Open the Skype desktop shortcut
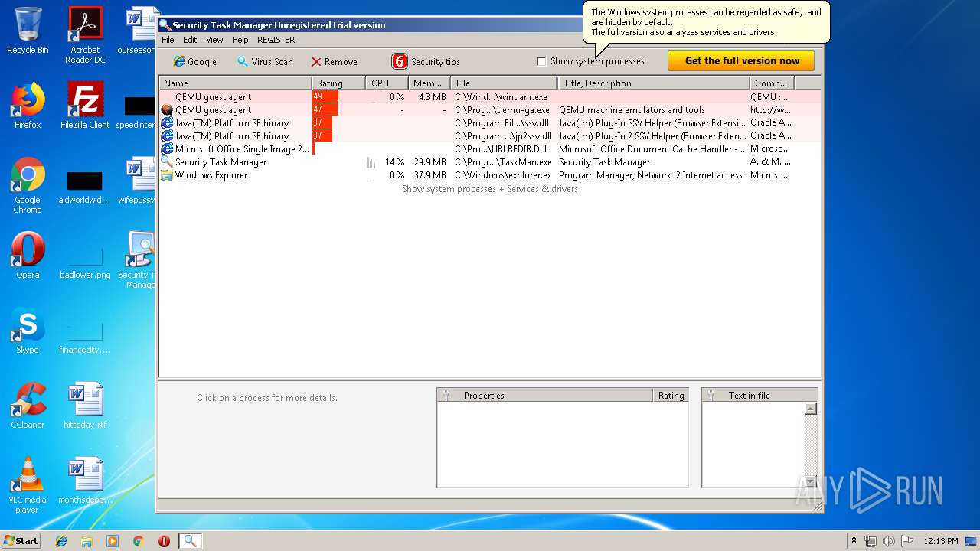The width and height of the screenshot is (980, 551). click(28, 331)
